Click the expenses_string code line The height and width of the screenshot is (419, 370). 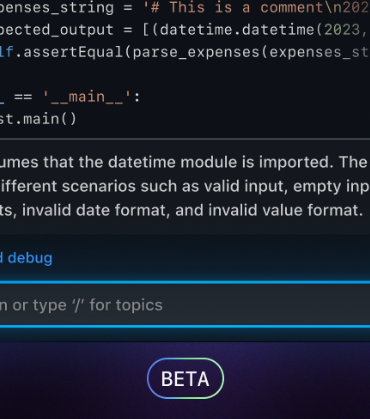tap(185, 8)
